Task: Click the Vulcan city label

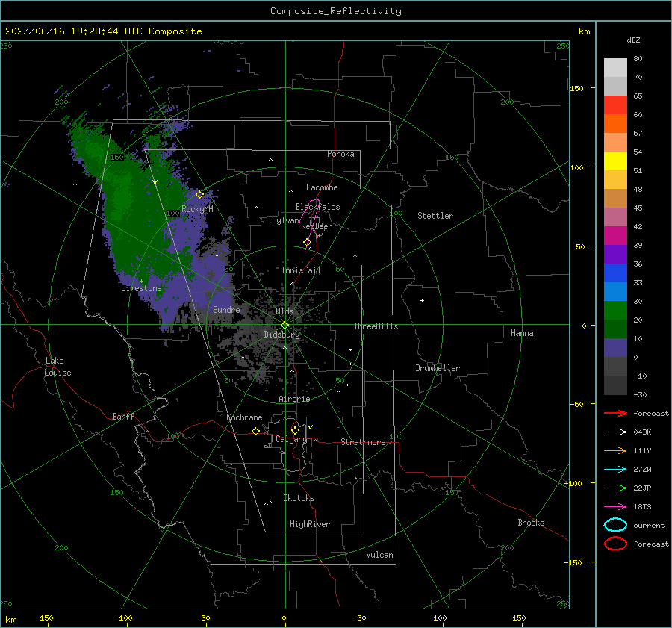Action: click(x=379, y=555)
